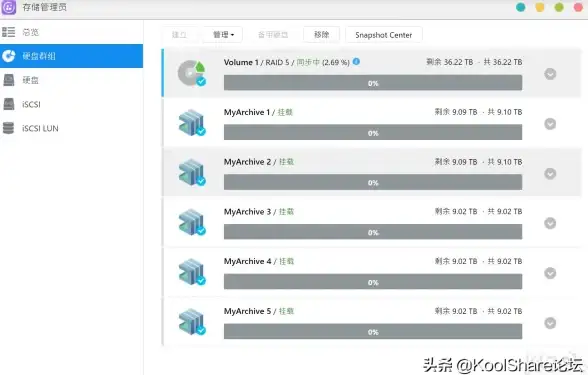Click the MyArchive 3 usage progress bar
Screen dimensions: 588x375
coord(373,232)
